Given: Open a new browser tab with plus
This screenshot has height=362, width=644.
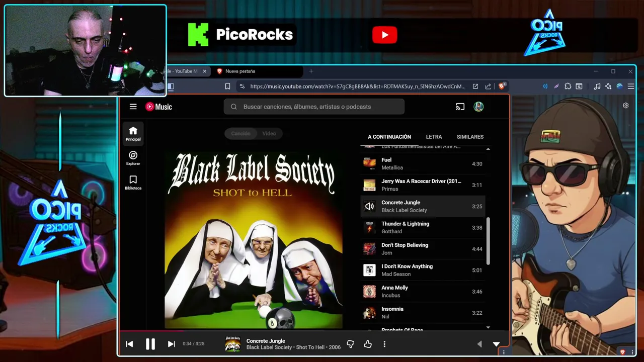Looking at the screenshot, I should click(311, 71).
